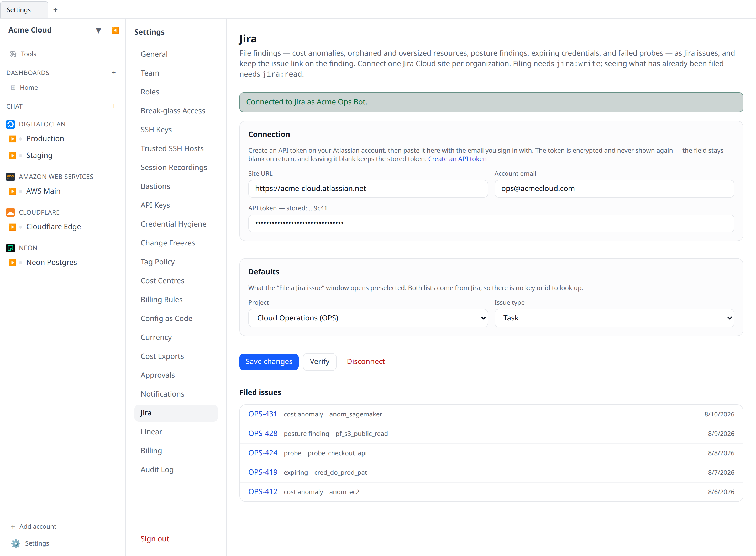Image resolution: width=756 pixels, height=556 pixels.
Task: Open the Project dropdown
Action: pos(368,318)
